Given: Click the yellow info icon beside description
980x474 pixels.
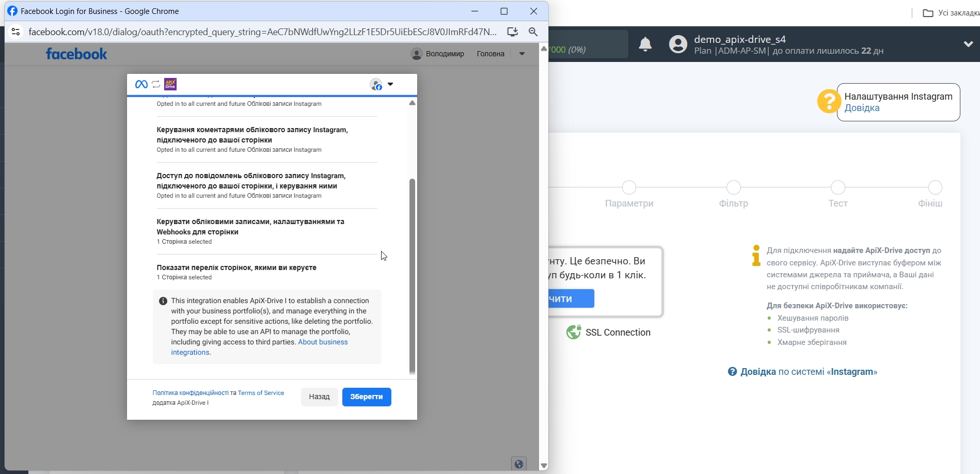Looking at the screenshot, I should [x=756, y=256].
